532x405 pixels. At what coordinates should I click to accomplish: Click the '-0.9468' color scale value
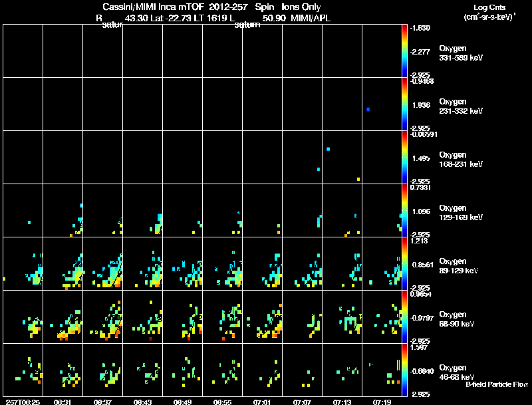tap(421, 80)
